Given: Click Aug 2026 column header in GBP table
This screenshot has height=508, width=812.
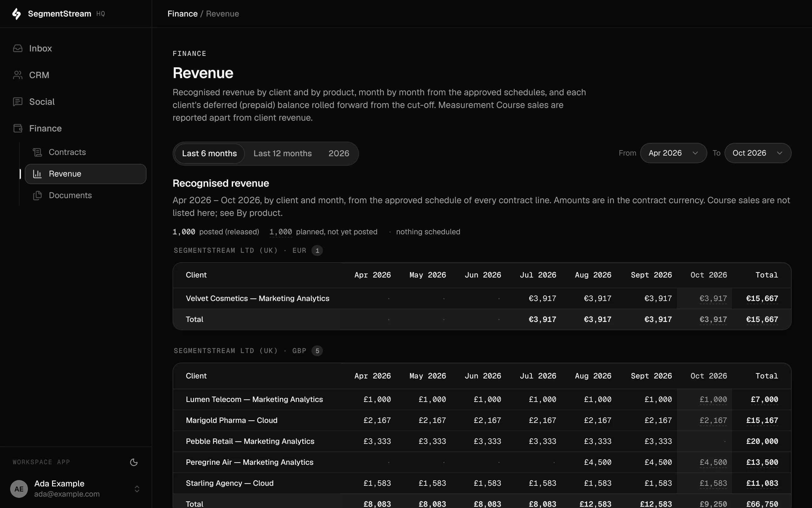Looking at the screenshot, I should [x=593, y=376].
